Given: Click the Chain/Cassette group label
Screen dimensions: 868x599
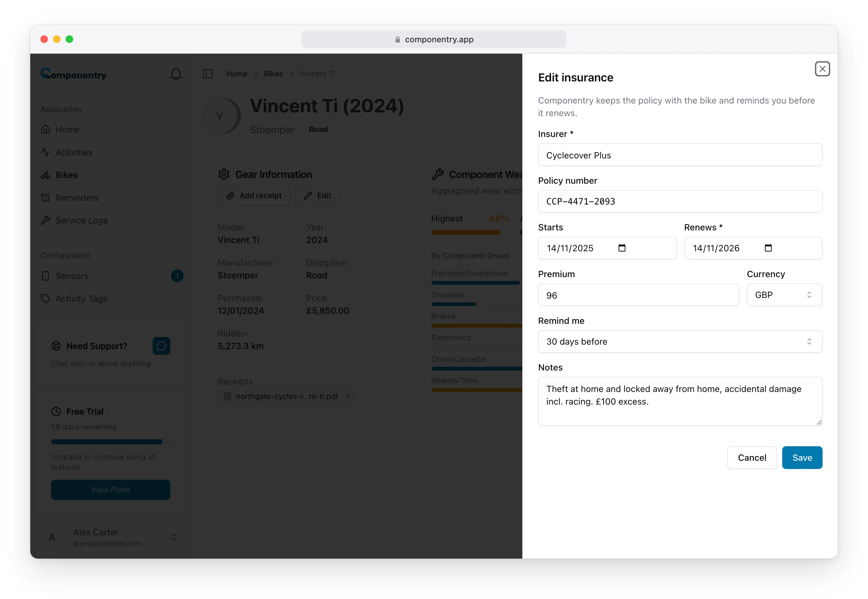Looking at the screenshot, I should tap(458, 359).
